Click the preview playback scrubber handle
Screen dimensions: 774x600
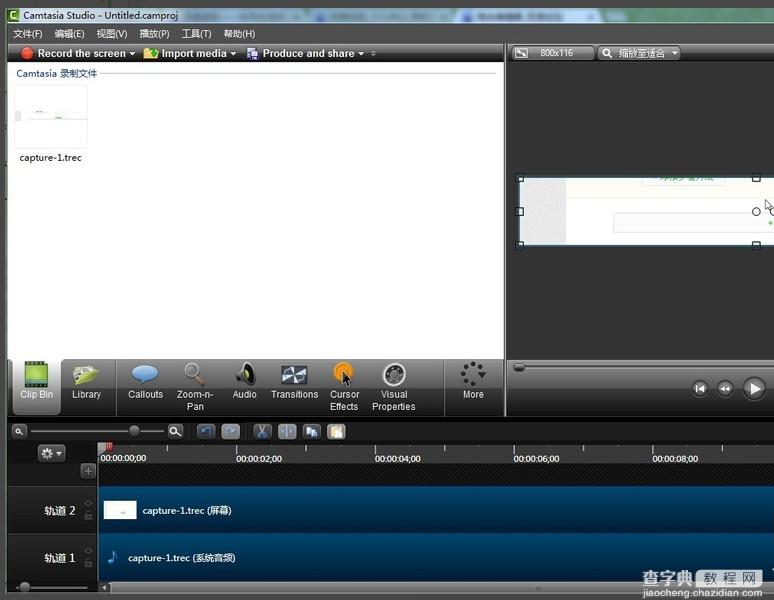tap(519, 368)
